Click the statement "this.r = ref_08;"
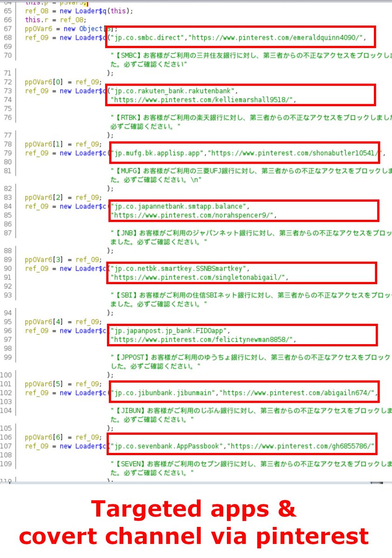Image resolution: width=392 pixels, height=558 pixels. click(56, 20)
